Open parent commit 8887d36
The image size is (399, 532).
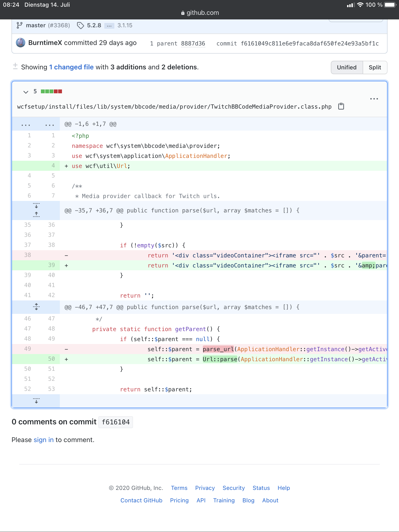193,44
